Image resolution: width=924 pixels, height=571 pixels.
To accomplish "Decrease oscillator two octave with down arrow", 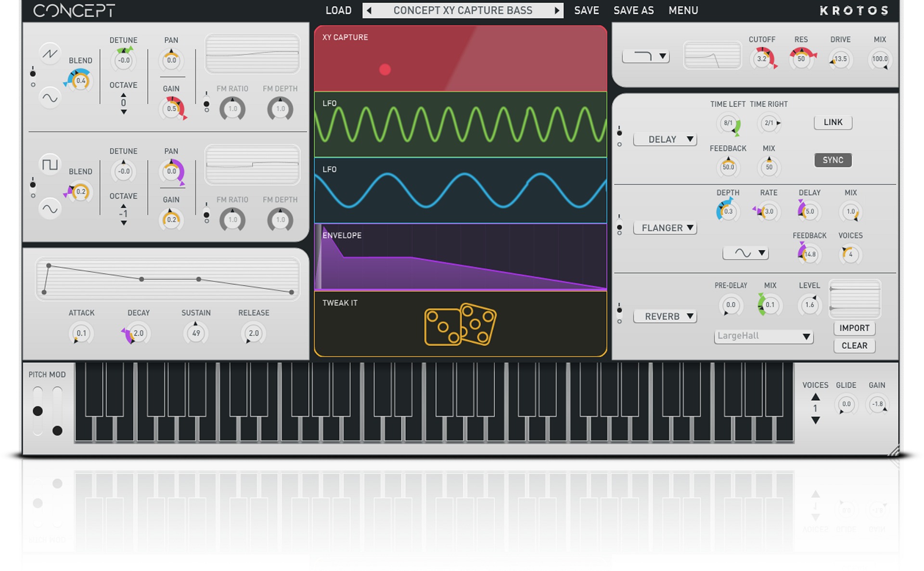I will (x=124, y=223).
